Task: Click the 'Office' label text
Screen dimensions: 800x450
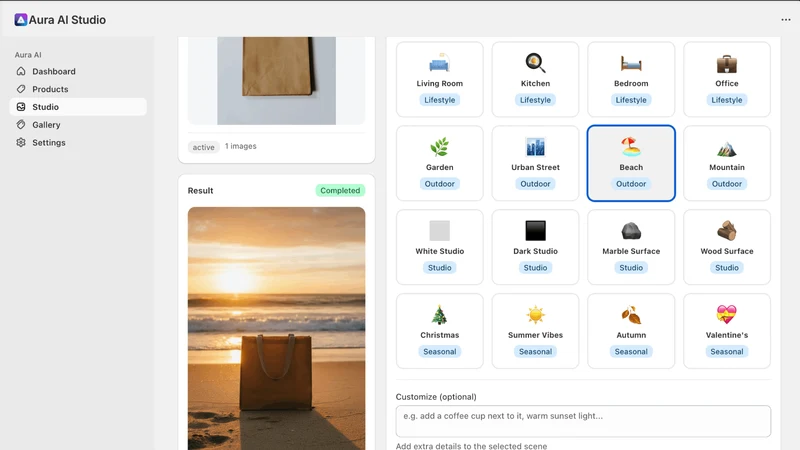Action: click(727, 83)
